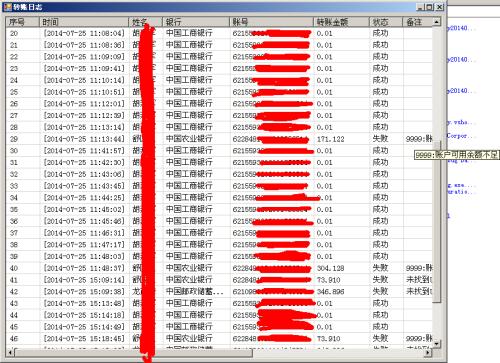This screenshot has height=363, width=500.
Task: Click the scroll-down arrow of the vertical scrollbar
Action: pos(437,344)
